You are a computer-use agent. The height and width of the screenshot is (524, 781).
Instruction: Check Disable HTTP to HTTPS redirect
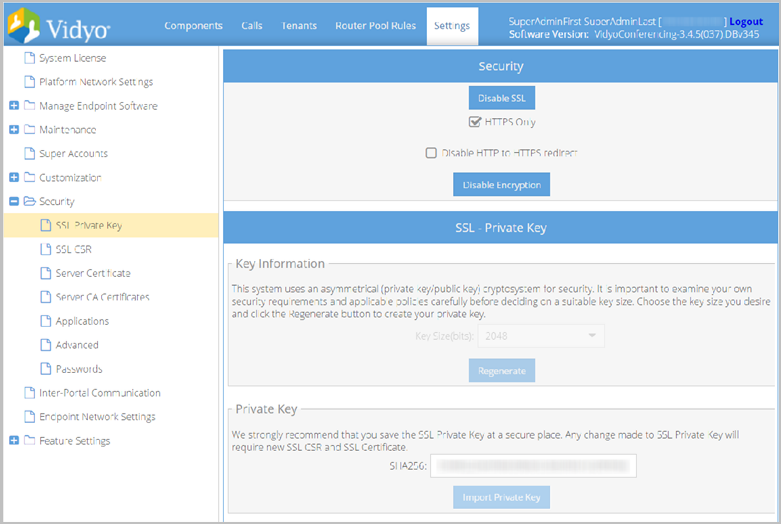point(431,152)
